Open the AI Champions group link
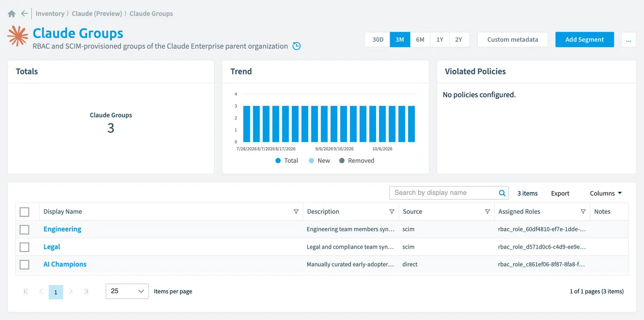This screenshot has width=644, height=320. tap(65, 264)
